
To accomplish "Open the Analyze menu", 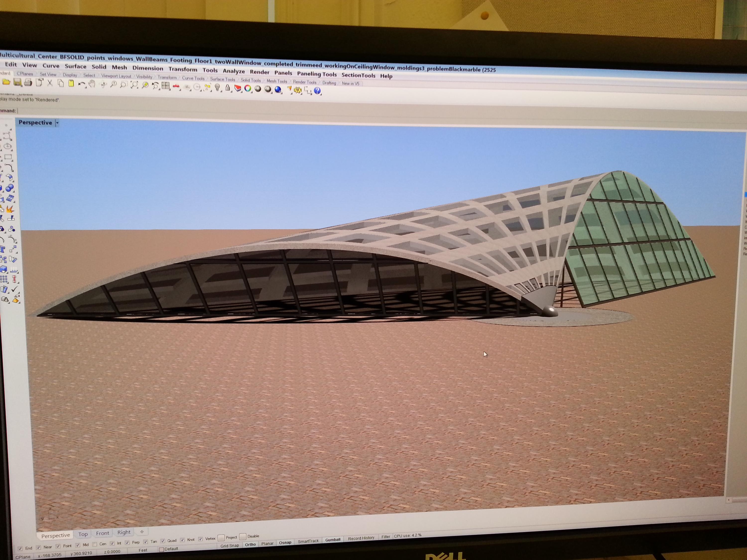I will point(234,71).
